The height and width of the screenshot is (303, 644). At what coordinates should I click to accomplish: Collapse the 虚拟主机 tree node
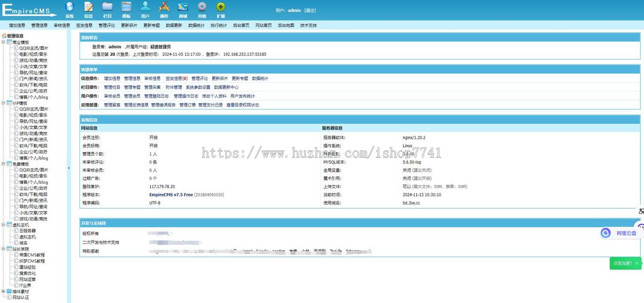[3, 225]
